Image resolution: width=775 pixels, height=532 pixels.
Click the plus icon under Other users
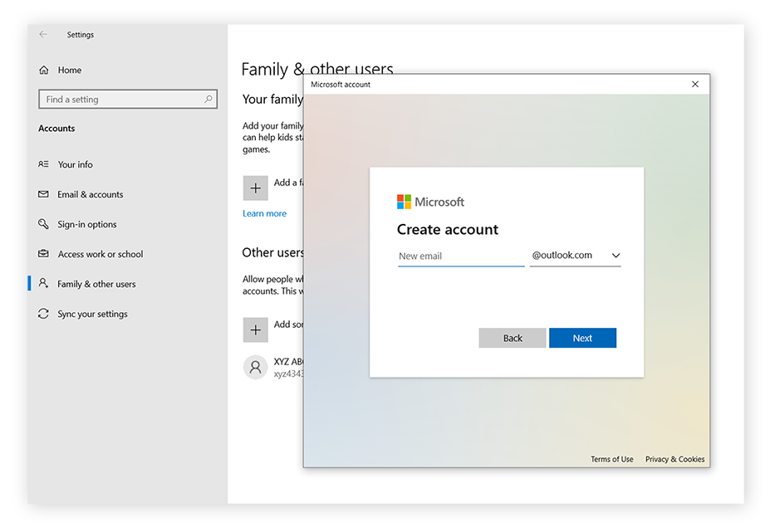[x=256, y=330]
